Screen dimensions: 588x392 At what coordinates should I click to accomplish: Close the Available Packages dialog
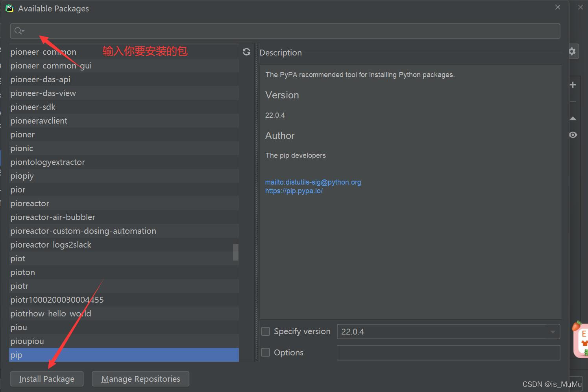point(558,7)
